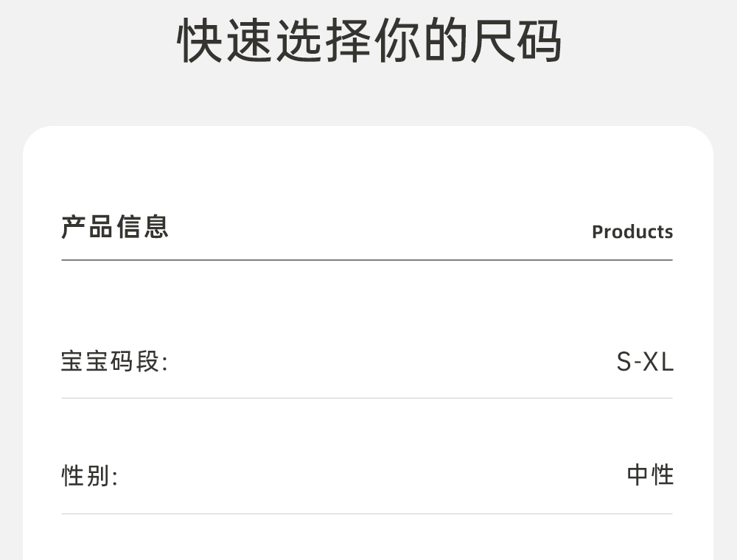The height and width of the screenshot is (560, 737).
Task: Click the "码段" characters in the size label
Action: [x=136, y=363]
